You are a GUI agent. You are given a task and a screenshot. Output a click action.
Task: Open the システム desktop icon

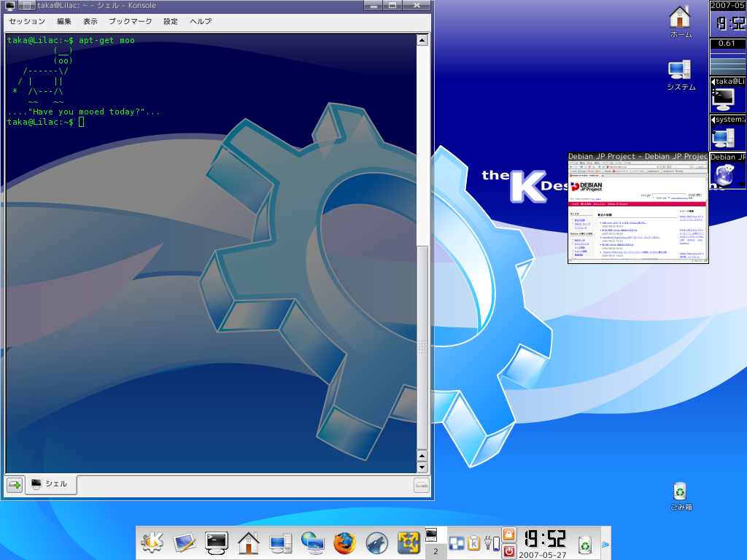point(681,75)
